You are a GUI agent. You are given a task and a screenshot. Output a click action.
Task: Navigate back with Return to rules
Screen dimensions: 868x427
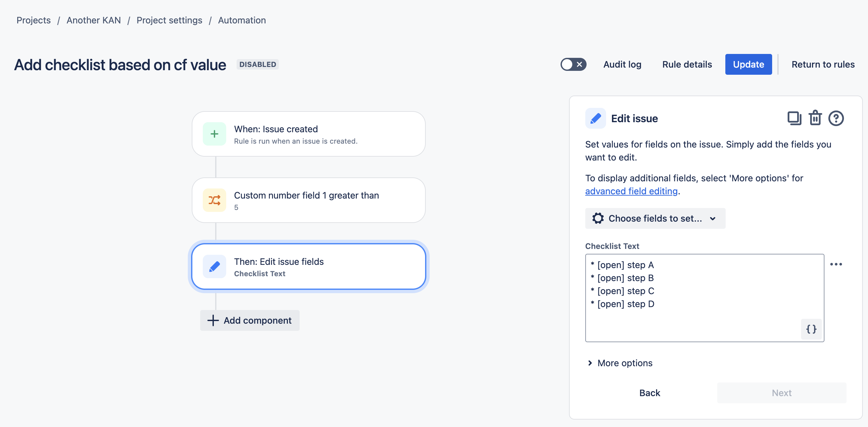823,64
